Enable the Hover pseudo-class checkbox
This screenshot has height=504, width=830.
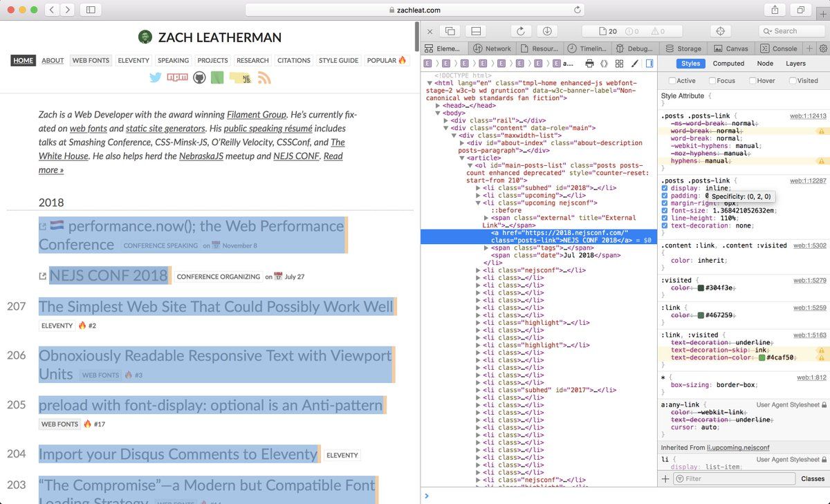751,81
